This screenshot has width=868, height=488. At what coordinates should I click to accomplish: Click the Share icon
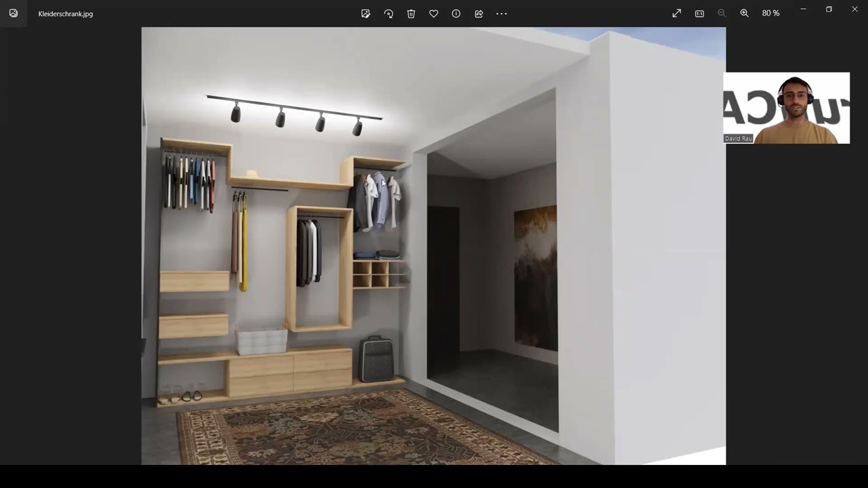(479, 14)
